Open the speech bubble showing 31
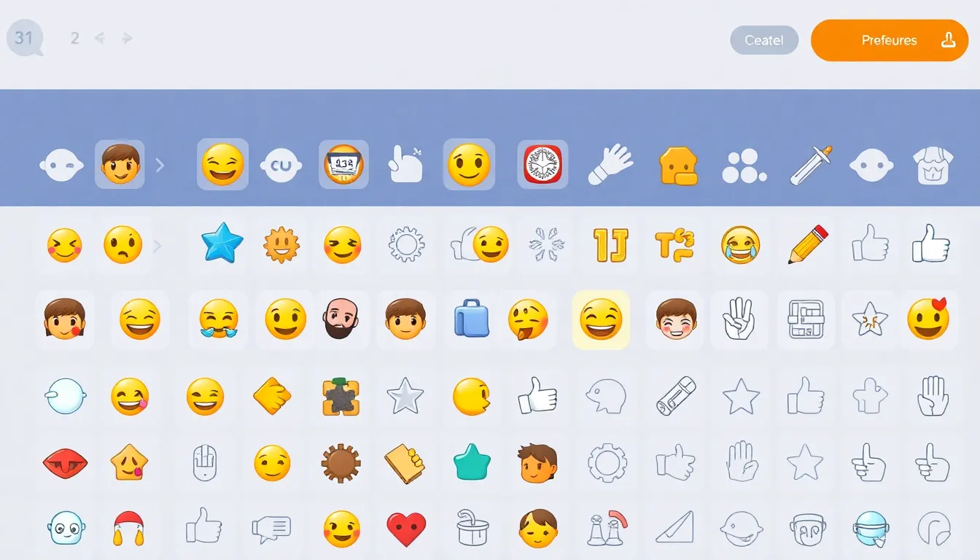980x560 pixels. (x=25, y=37)
